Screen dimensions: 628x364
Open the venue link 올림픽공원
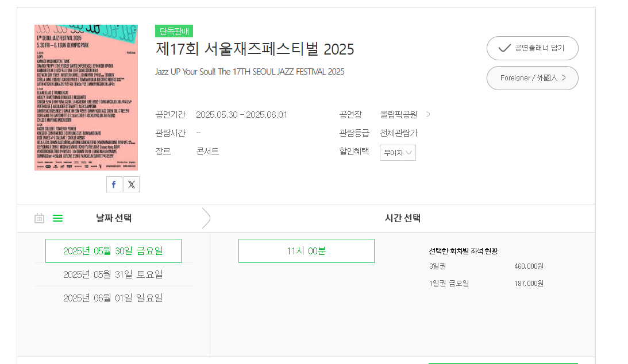pos(399,114)
